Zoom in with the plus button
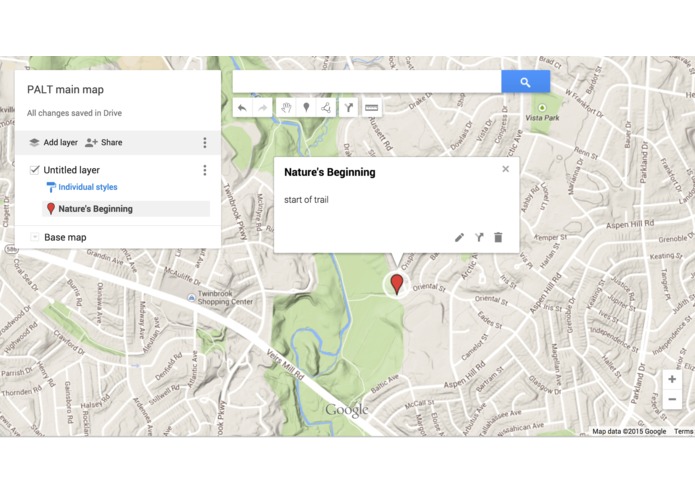695x494 pixels. pos(672,379)
